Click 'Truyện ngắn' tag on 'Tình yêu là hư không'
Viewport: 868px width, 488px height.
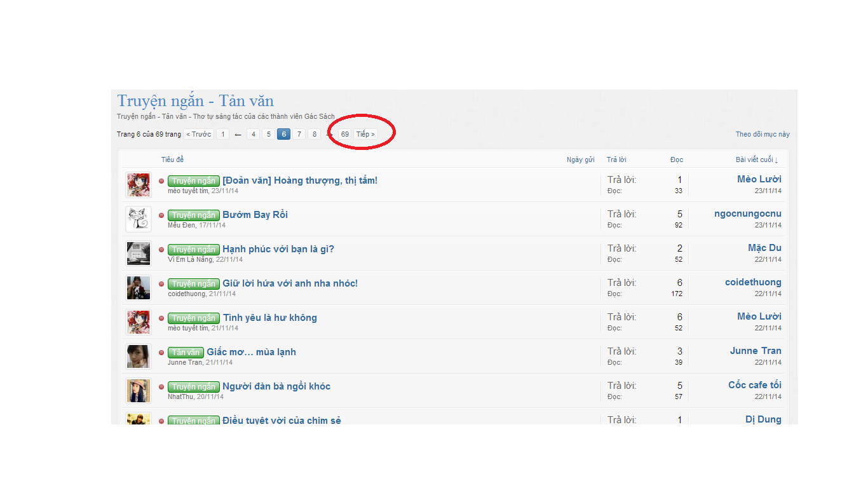(194, 318)
